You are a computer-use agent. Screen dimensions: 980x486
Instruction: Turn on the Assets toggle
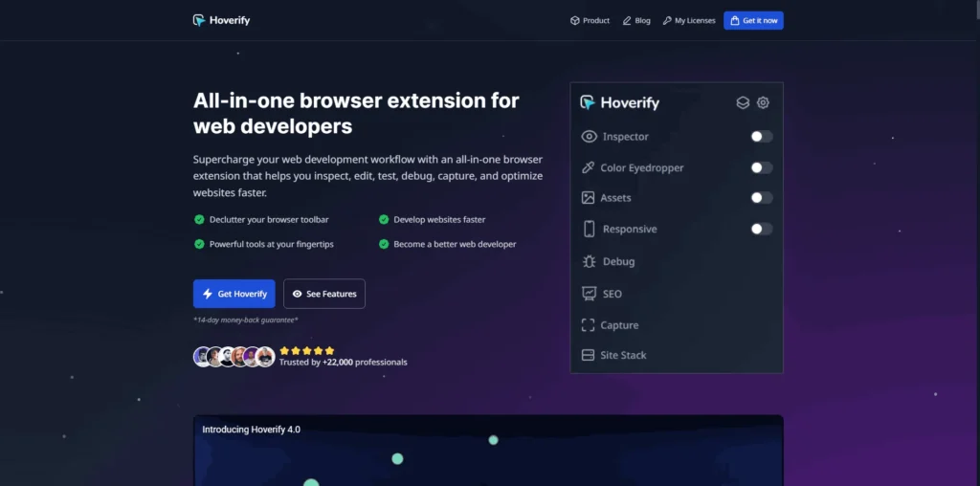tap(761, 197)
